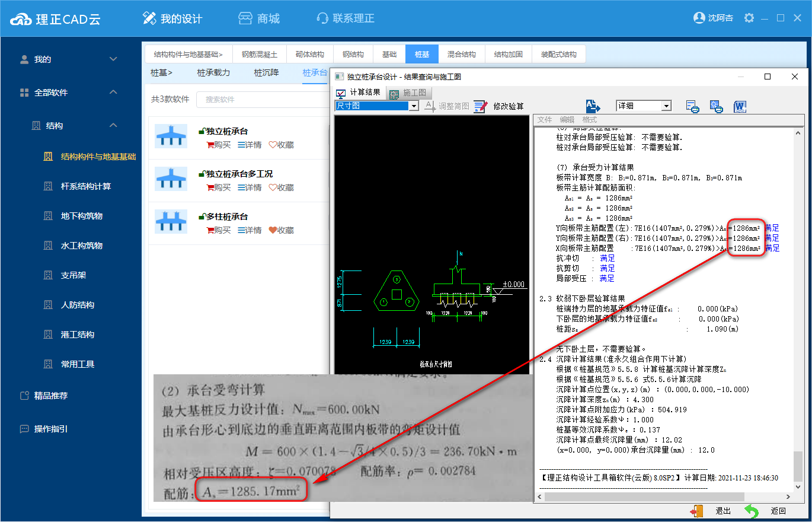Screen dimensions: 812x522
Task: Select 结构构件与地基基础 in sidebar
Action: point(98,157)
